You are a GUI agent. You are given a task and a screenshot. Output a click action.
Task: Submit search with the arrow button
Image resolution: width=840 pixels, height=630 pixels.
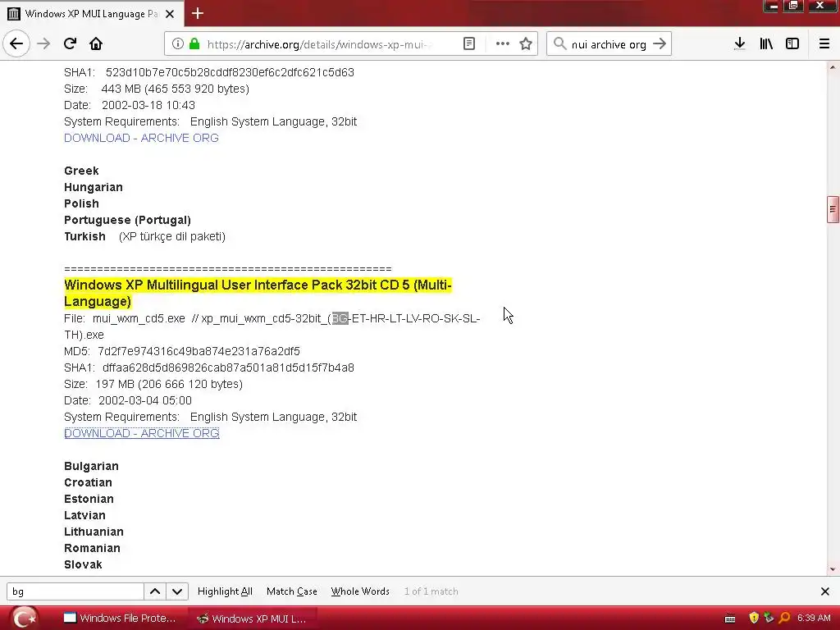pyautogui.click(x=660, y=44)
